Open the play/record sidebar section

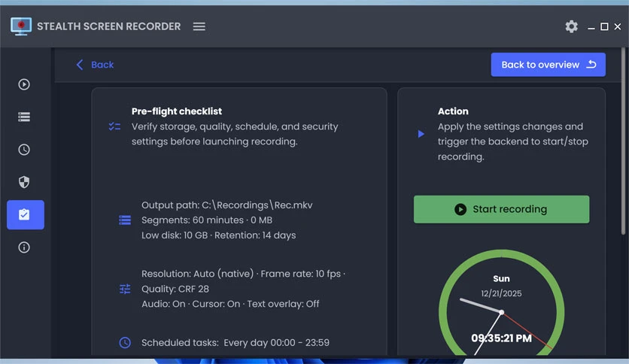24,84
